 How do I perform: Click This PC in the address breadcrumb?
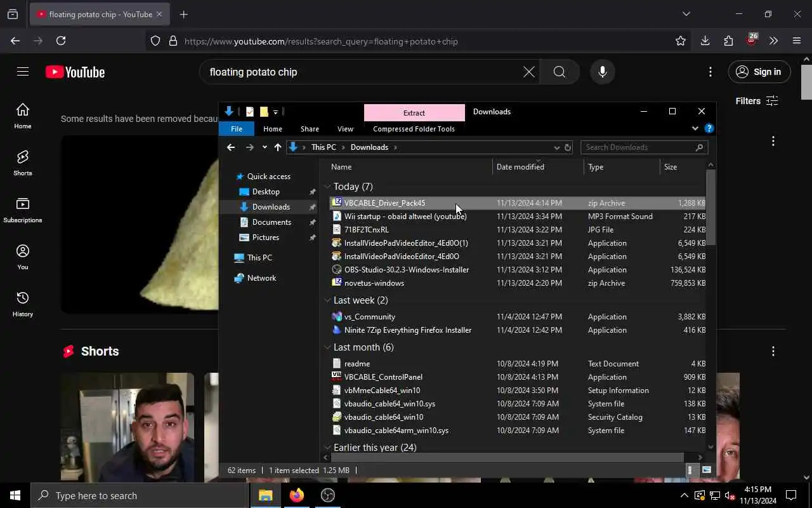pos(324,147)
